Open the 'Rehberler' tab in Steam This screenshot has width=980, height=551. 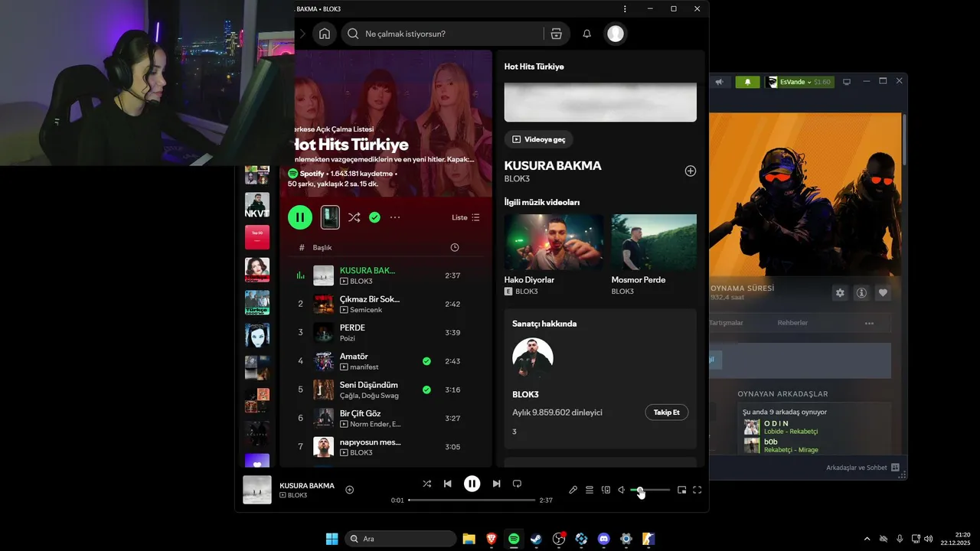click(x=792, y=323)
